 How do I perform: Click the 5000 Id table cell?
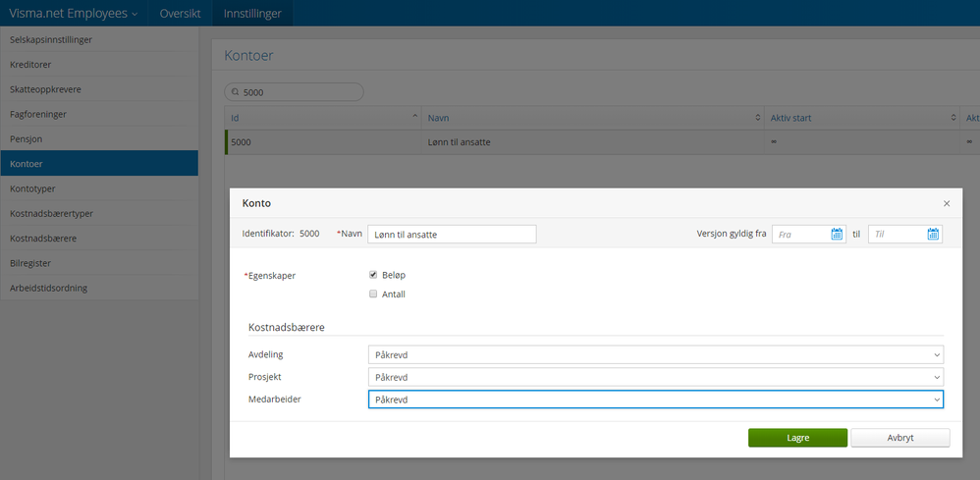[323, 142]
